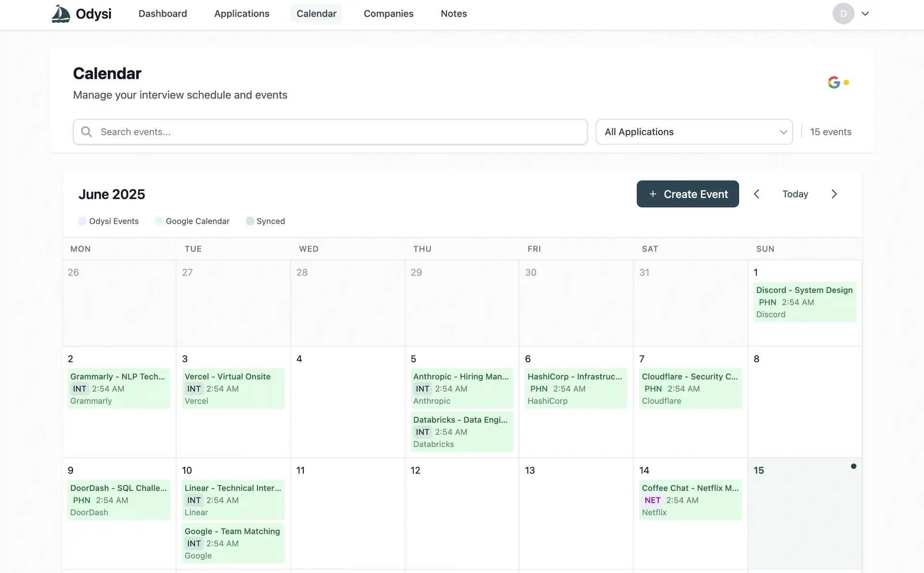Screen dimensions: 924x573
Task: Select day 12 cell
Action: 462,513
